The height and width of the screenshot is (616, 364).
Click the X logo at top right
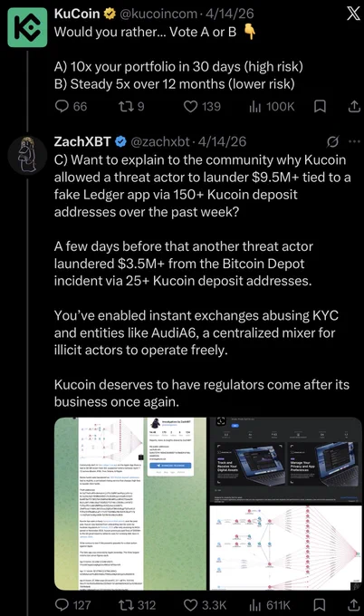(x=353, y=14)
